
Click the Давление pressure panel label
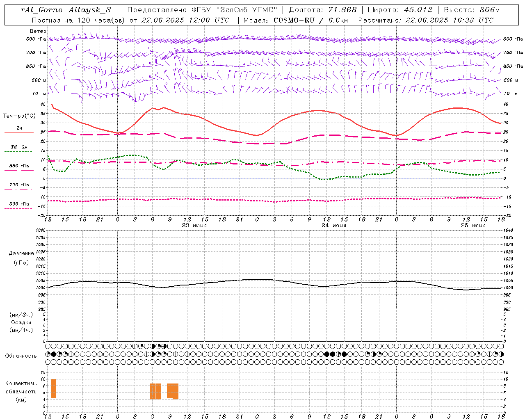pyautogui.click(x=21, y=253)
